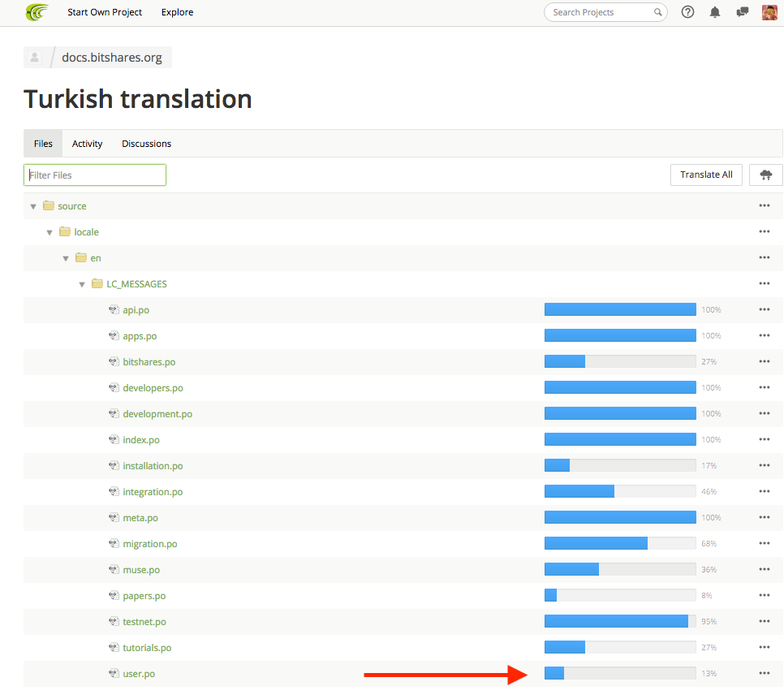Open notifications bell icon
Image resolution: width=784 pixels, height=699 pixels.
715,12
